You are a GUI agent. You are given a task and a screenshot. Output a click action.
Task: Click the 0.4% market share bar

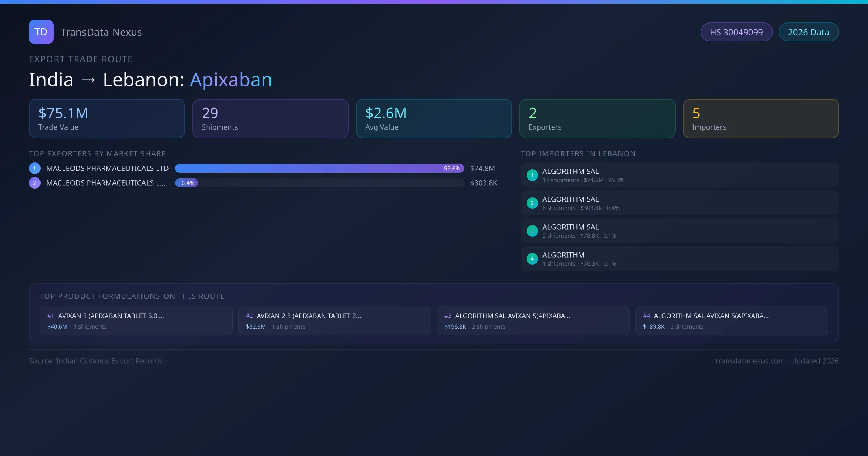point(187,183)
